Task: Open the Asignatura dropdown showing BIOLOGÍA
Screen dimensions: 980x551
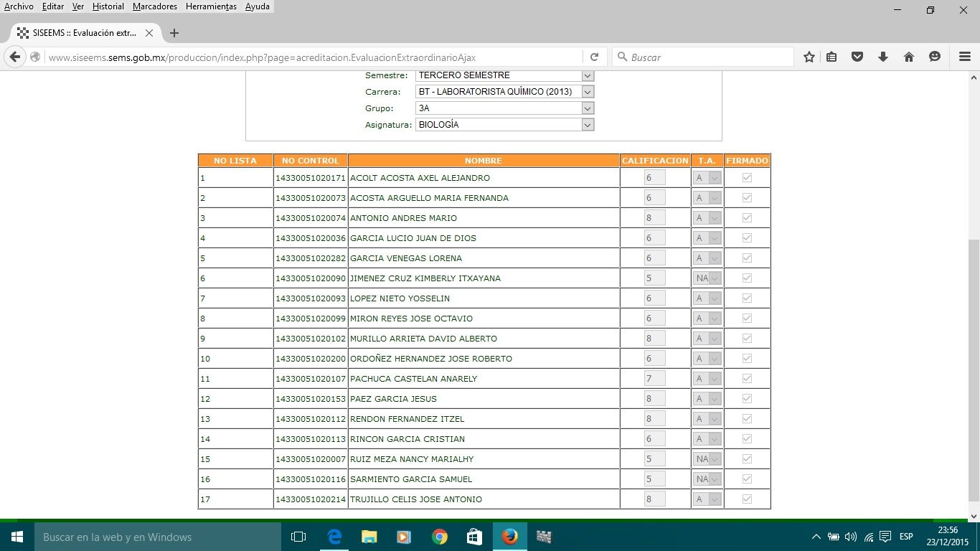Action: 505,125
